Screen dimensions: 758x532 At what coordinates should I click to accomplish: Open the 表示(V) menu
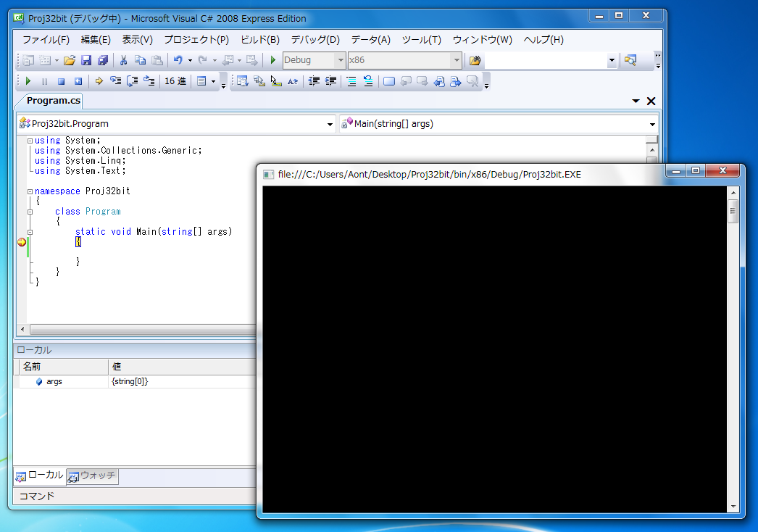click(x=137, y=40)
